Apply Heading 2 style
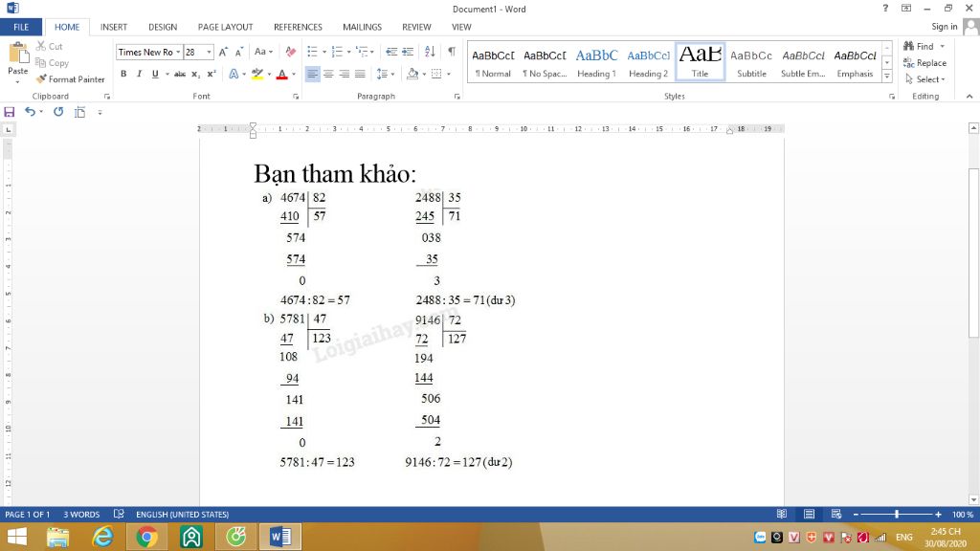Screen dimensions: 980x551 (648, 62)
